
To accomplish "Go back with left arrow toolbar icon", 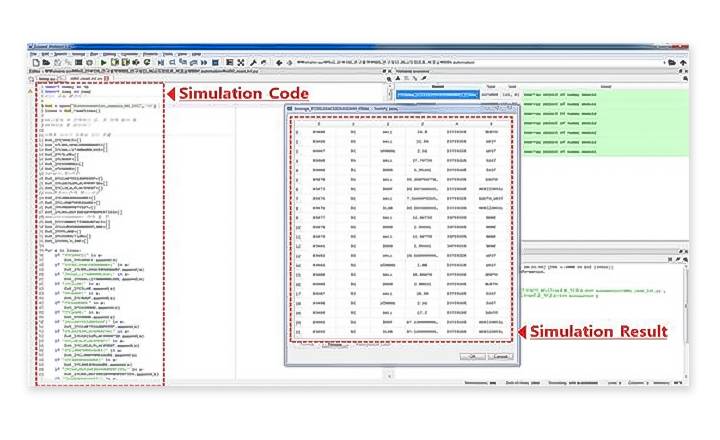I will [280, 62].
